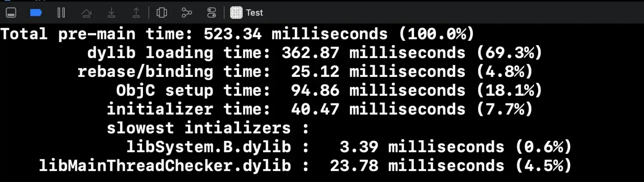The height and width of the screenshot is (182, 644).
Task: Click the Step Into arrow icon
Action: (x=112, y=13)
